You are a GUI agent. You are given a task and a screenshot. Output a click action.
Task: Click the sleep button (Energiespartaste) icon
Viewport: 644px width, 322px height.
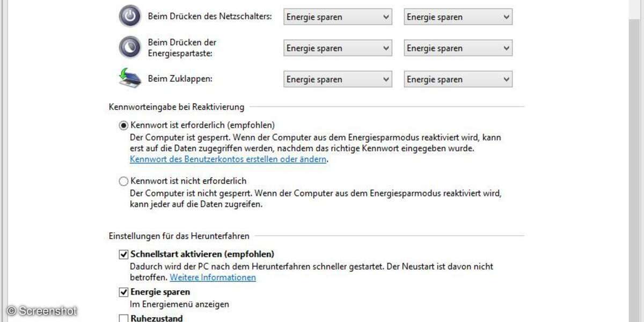129,48
